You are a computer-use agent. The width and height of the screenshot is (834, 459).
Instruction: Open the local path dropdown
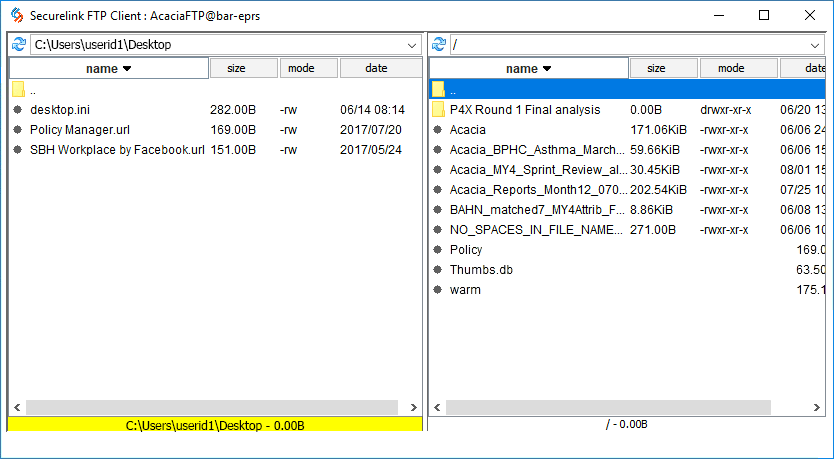[x=412, y=45]
